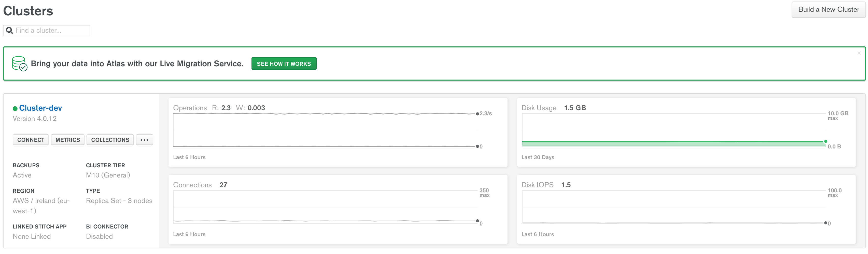
Task: Open the Connect dialog for Cluster-dev
Action: 31,140
